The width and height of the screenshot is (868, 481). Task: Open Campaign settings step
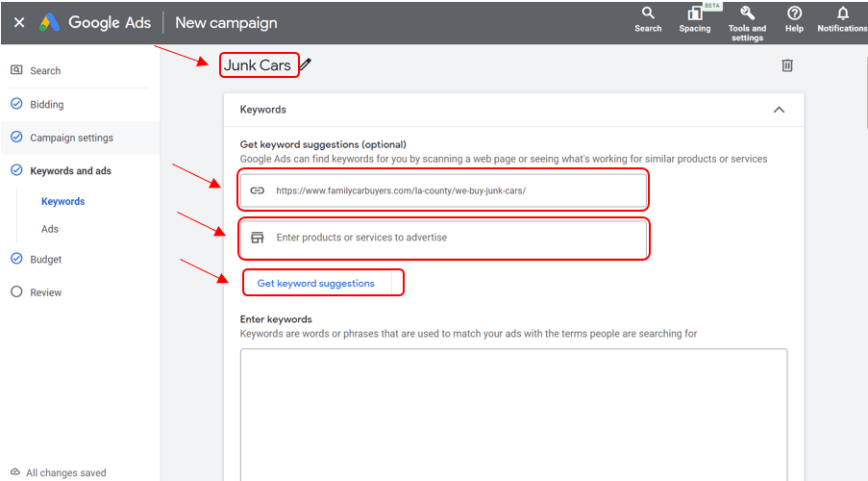[x=70, y=138]
